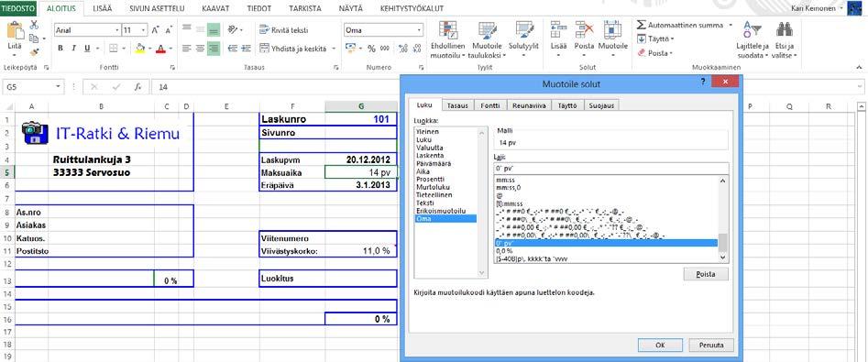Align text left
Screen dimensions: 868x362
[x=187, y=49]
